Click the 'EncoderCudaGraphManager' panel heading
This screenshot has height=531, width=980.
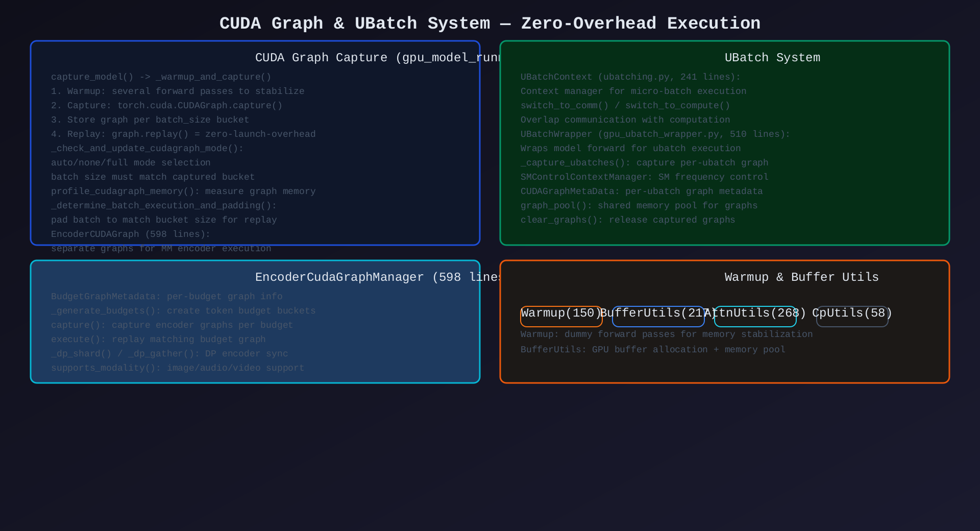pos(379,277)
